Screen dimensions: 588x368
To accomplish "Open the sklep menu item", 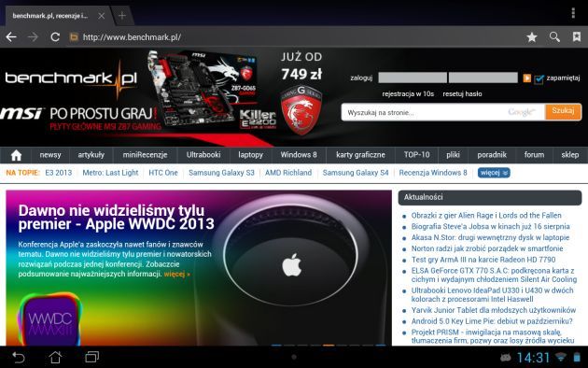I will (570, 155).
